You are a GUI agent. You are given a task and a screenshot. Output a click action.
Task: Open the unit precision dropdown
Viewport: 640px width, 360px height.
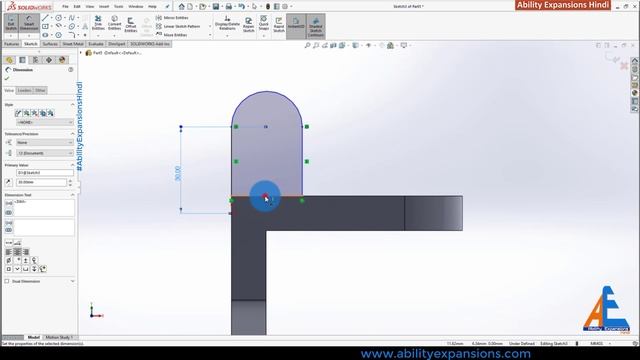tap(45, 153)
